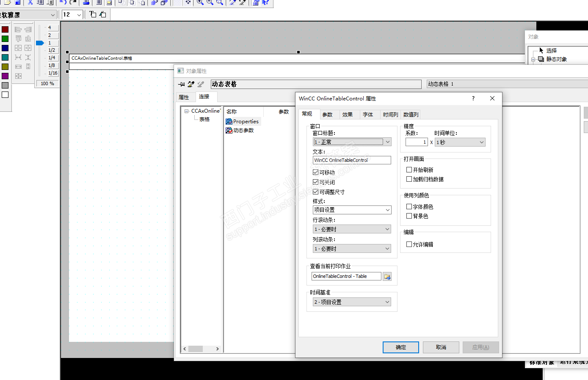Click the 确定 button

click(401, 347)
